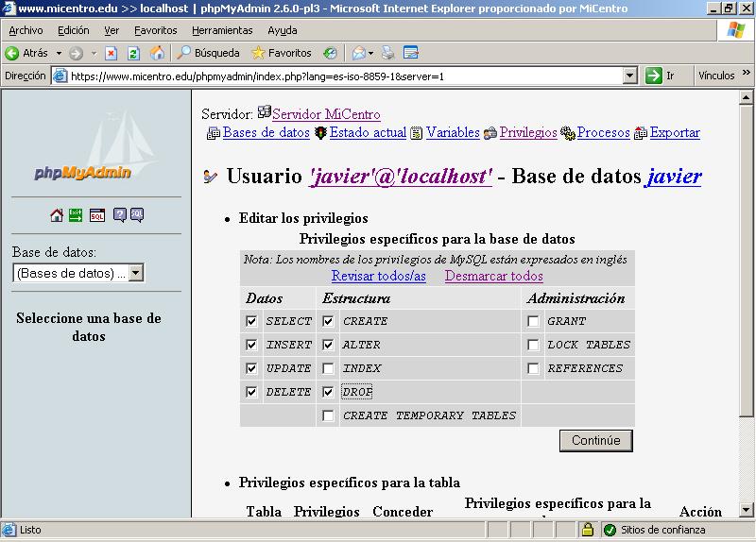Screen dimensions: 756x542
Task: Click the vertical scrollbar down arrow
Action: (746, 509)
